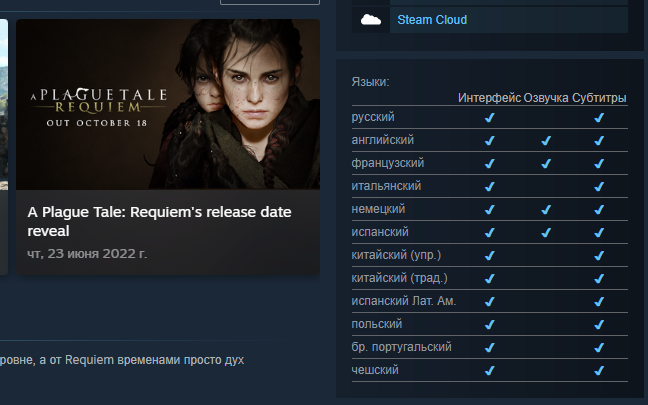This screenshot has width=648, height=405.
Task: Click the interface checkmark for бр. португальский
Action: [x=490, y=348]
